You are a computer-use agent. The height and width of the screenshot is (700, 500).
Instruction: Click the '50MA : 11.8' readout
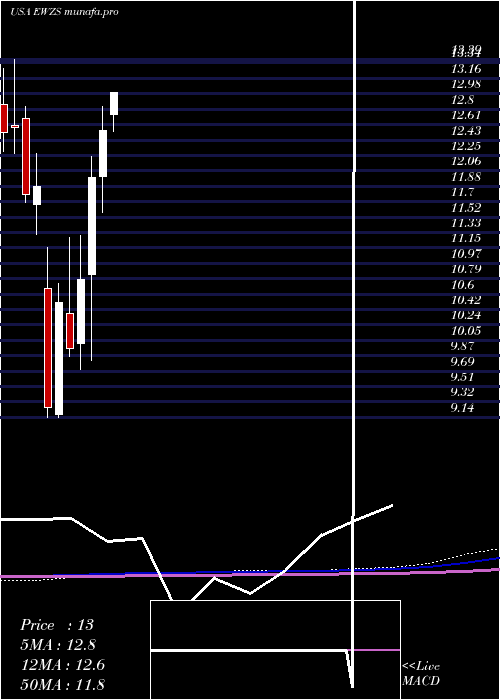(x=63, y=684)
